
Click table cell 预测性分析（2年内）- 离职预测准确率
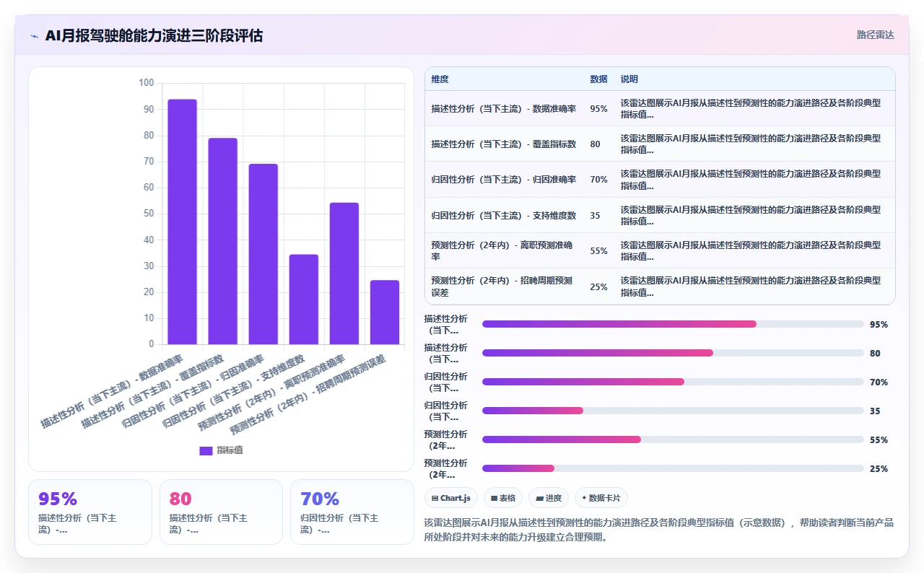tap(504, 251)
